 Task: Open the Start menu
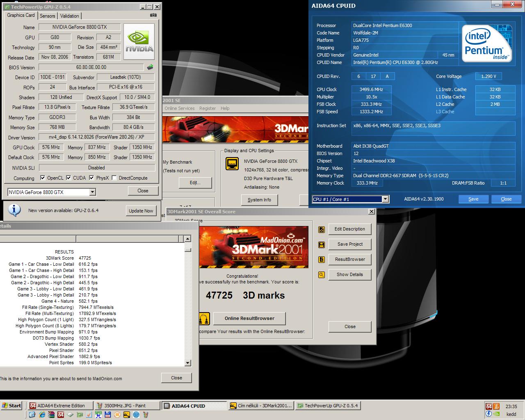(11, 406)
